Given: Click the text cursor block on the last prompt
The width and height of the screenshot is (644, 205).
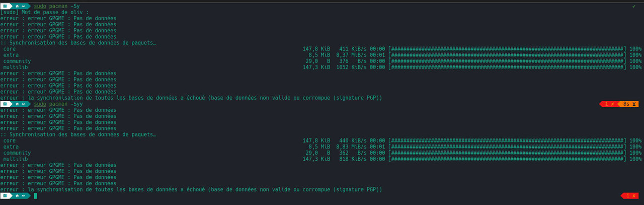Looking at the screenshot, I should click(x=35, y=195).
